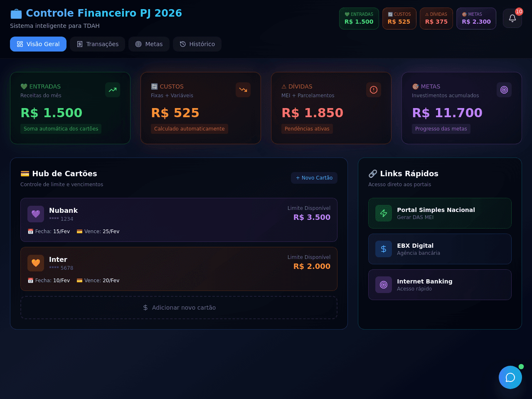
Task: Click the target icon of Internet Banking
Action: [x=384, y=285]
